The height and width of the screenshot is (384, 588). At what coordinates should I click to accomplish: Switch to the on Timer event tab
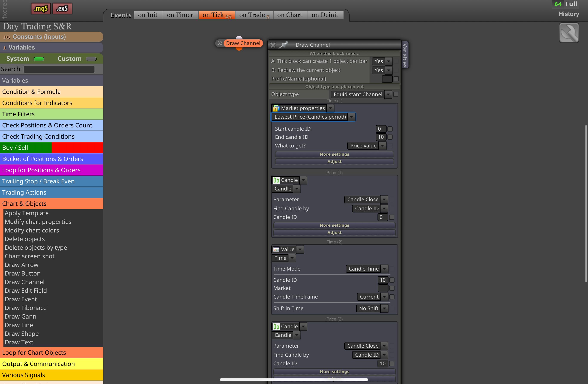(x=180, y=15)
